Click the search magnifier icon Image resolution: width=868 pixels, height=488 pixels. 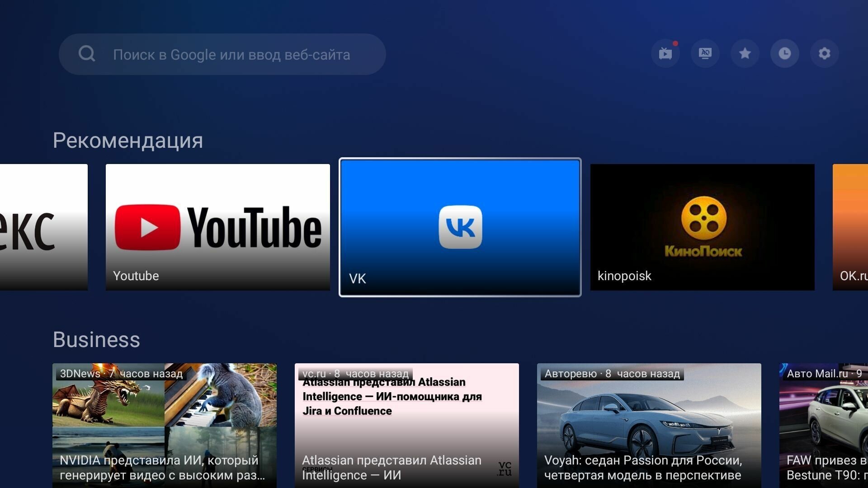87,54
